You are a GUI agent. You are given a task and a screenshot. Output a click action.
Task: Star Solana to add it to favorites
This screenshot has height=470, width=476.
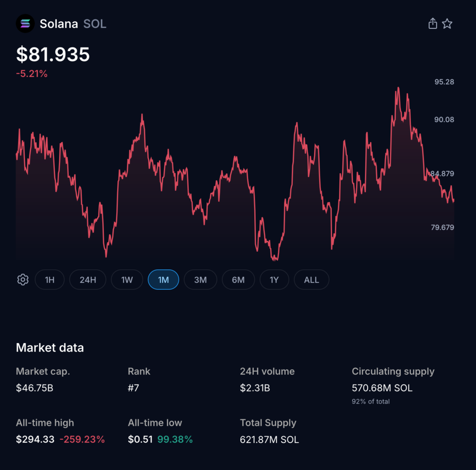coord(447,23)
